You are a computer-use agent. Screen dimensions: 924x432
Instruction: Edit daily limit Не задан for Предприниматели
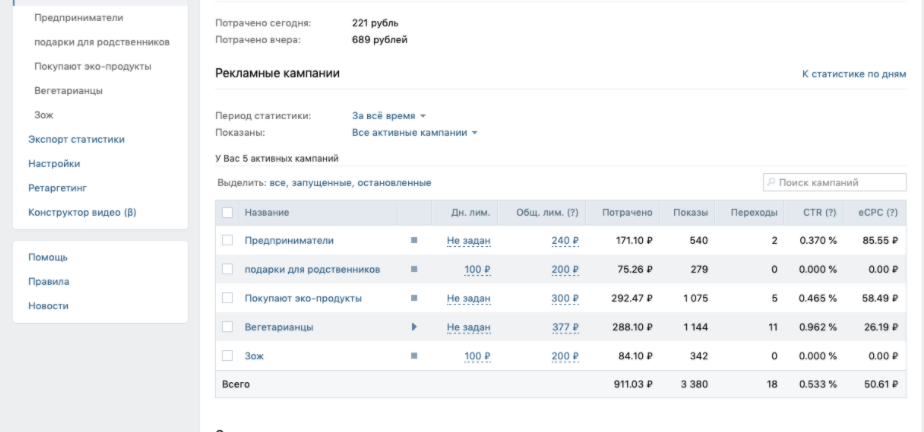pos(468,240)
